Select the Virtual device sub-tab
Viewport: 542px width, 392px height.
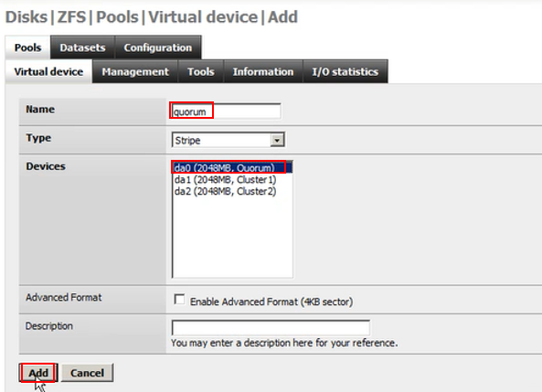48,71
